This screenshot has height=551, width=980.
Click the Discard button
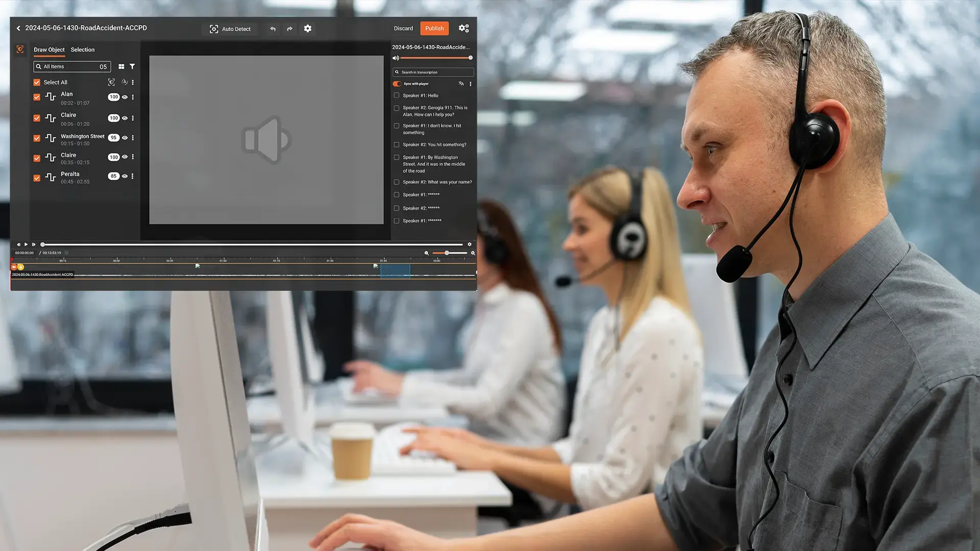coord(403,28)
